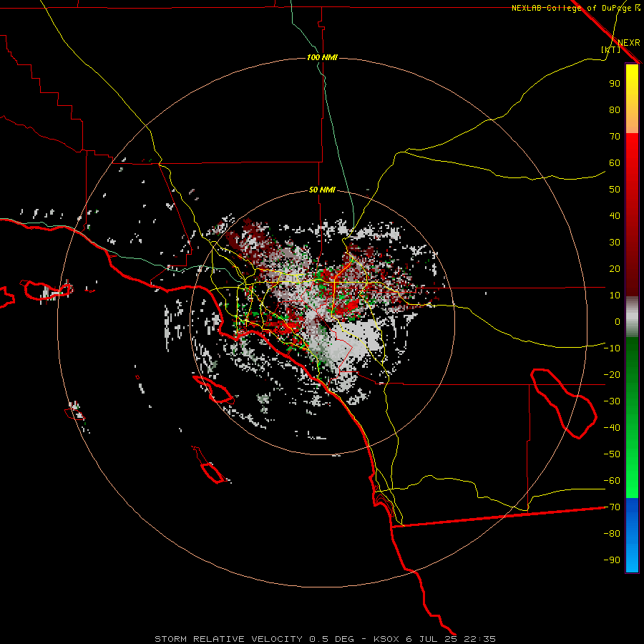Viewport: 644px width, 644px height.
Task: Select the 100 NMI range ring label
Action: [x=322, y=57]
